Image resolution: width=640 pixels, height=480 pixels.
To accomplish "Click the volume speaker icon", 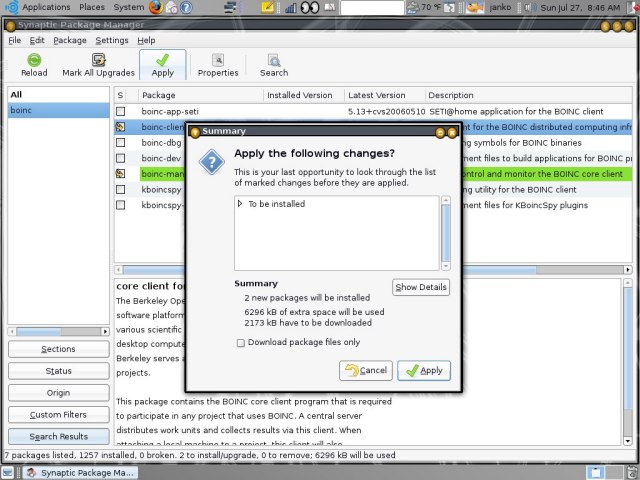I will pos(529,7).
